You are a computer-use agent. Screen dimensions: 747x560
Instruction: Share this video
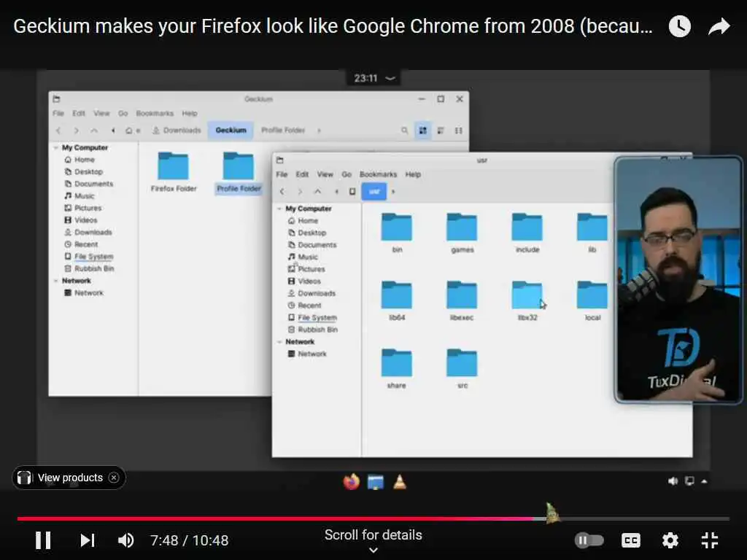(x=719, y=26)
